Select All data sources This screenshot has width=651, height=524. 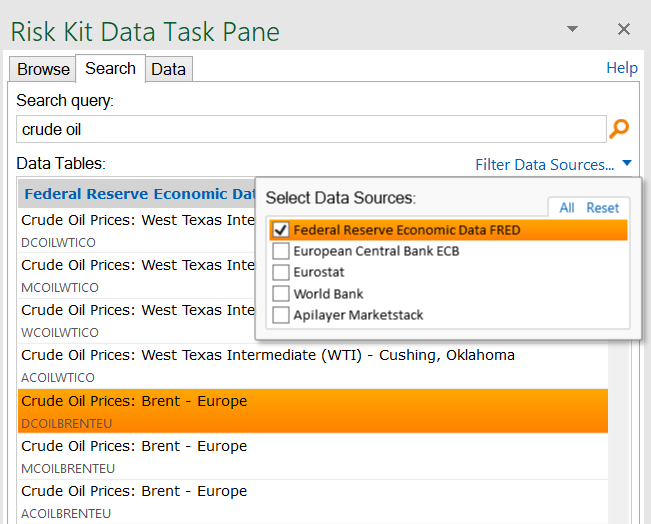pyautogui.click(x=567, y=208)
